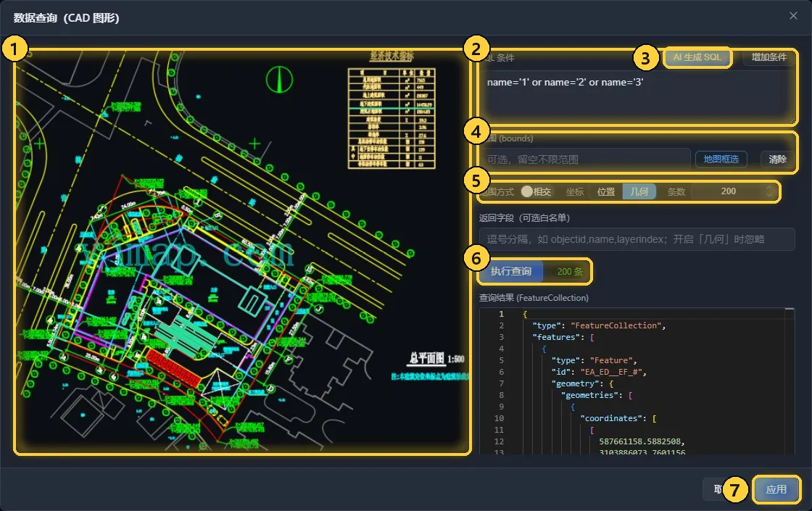Click the "geometries" key in the JSON result

[592, 395]
